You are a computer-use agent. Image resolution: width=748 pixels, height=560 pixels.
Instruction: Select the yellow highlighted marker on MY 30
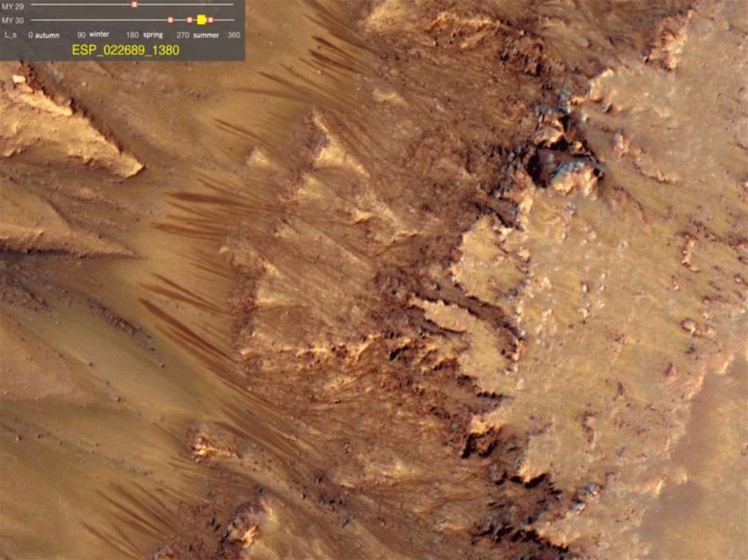[201, 20]
